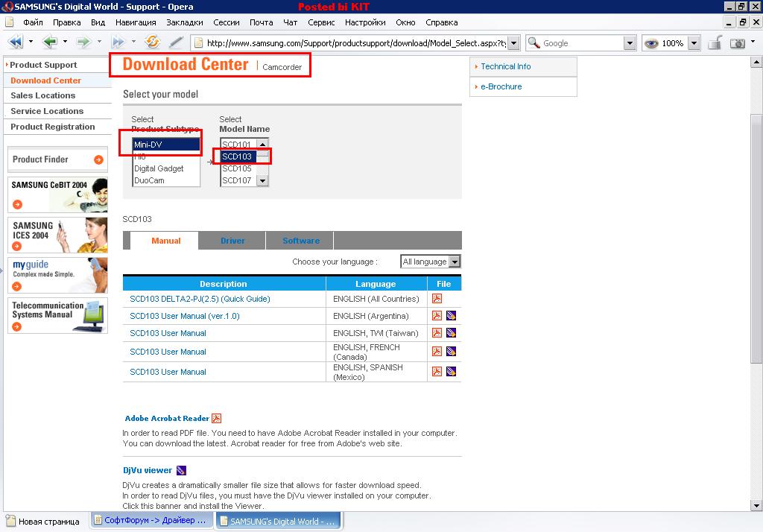Switch to the Software tab
The image size is (763, 532).
tap(301, 241)
